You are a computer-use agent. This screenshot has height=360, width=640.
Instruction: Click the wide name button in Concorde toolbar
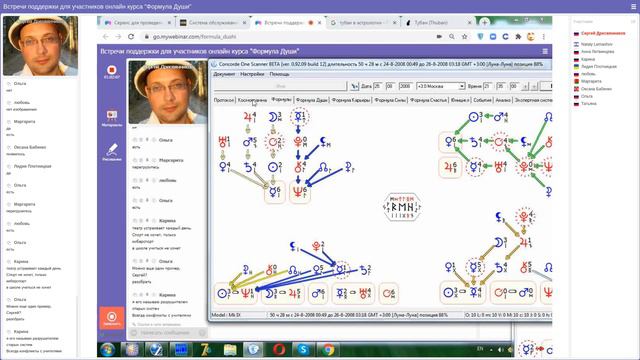pos(280,86)
